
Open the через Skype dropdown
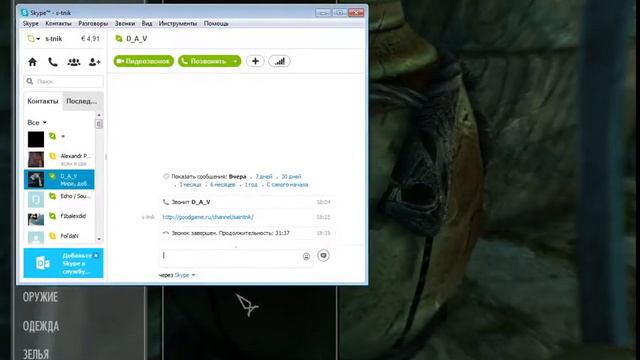click(x=185, y=275)
